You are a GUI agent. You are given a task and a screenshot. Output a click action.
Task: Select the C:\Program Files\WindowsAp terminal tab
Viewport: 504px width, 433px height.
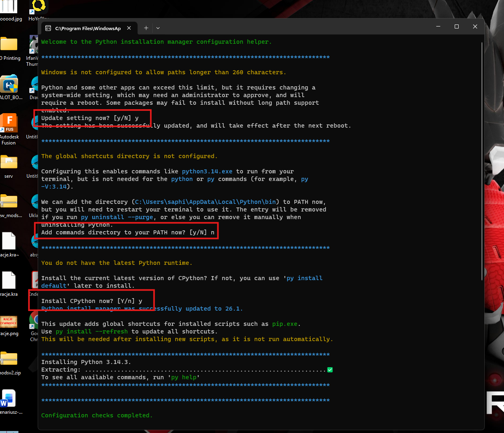click(88, 28)
